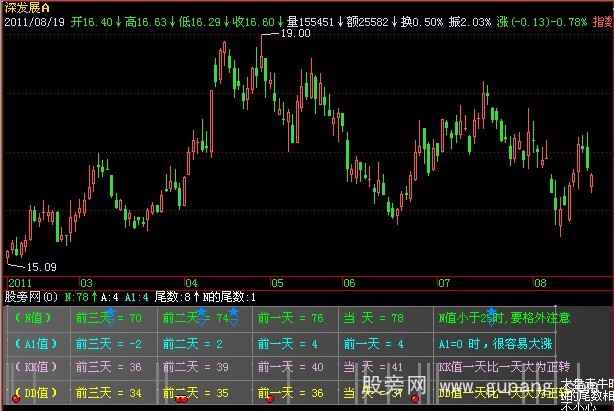Click the turnover amount 额25582
Screen dimensions: 614x411
pos(367,22)
